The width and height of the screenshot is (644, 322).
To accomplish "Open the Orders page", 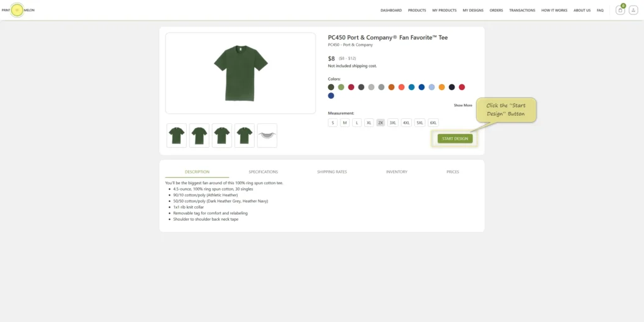I will 496,10.
